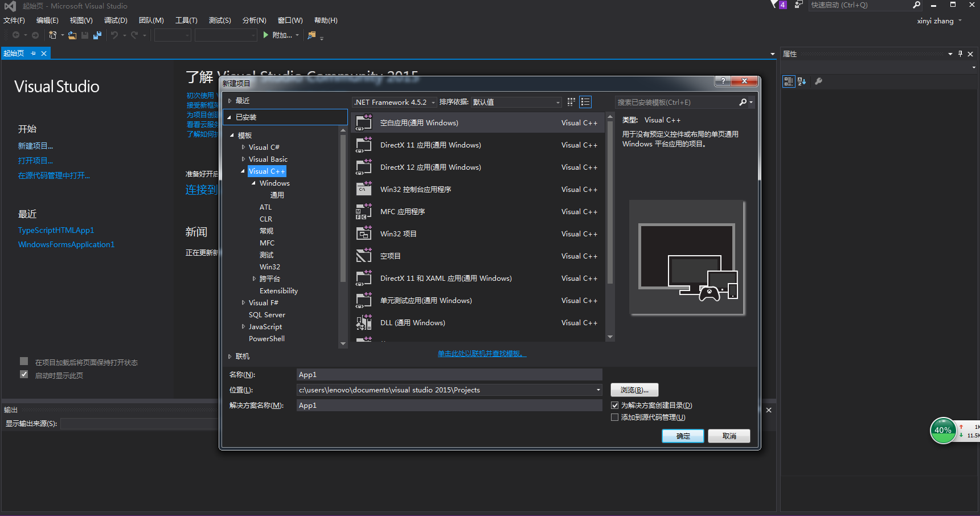Switch template list to small icons view
Image resolution: width=980 pixels, height=516 pixels.
[x=571, y=102]
